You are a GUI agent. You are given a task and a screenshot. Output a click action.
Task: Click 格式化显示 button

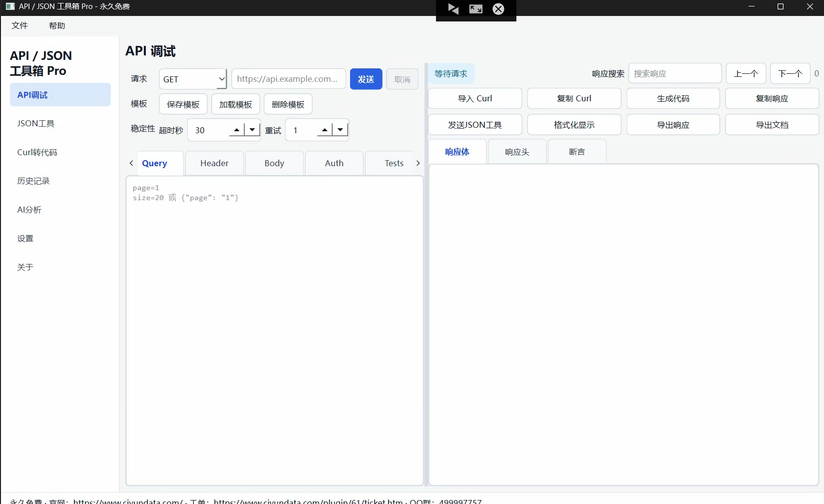coord(574,125)
